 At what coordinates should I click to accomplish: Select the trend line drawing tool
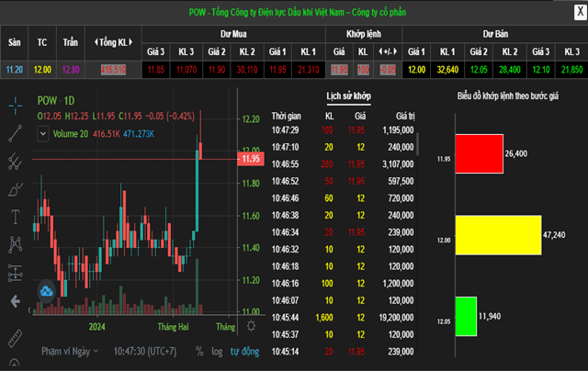pyautogui.click(x=16, y=133)
